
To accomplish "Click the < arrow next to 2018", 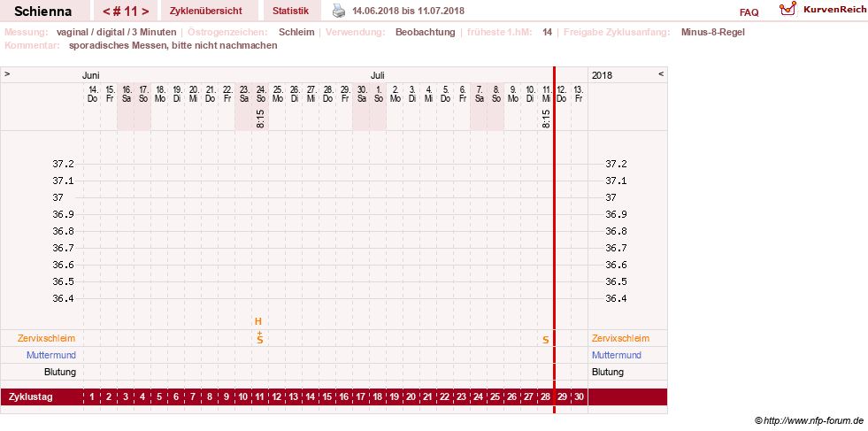I will tap(661, 73).
